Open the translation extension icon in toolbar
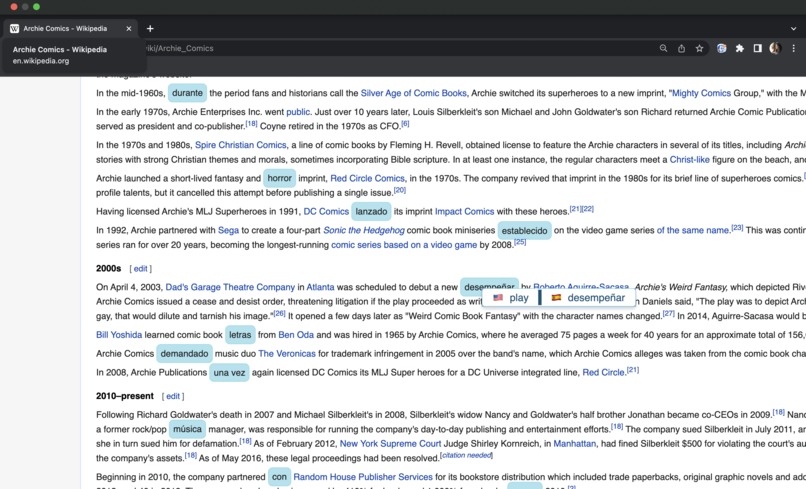The height and width of the screenshot is (489, 806). [x=722, y=48]
